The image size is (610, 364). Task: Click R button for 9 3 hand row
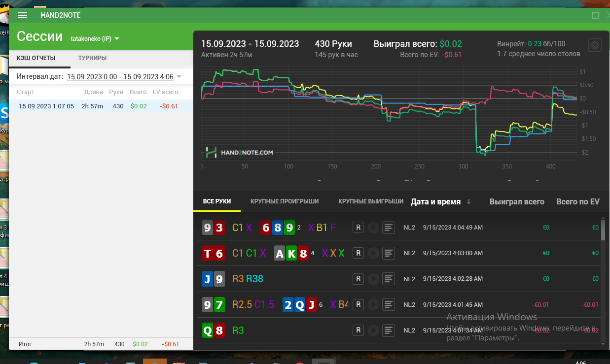pos(359,227)
